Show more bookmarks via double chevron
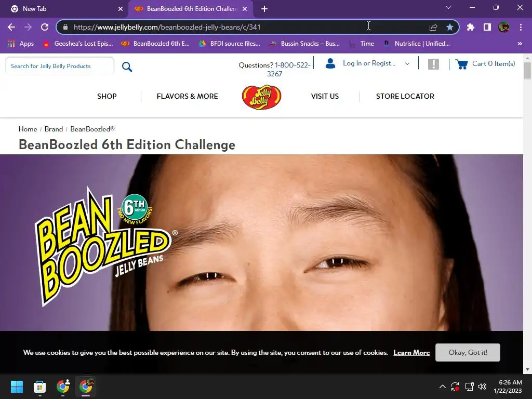 pyautogui.click(x=520, y=44)
